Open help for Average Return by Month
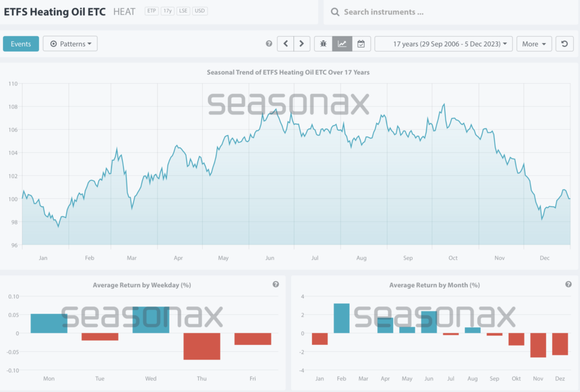 pos(568,284)
